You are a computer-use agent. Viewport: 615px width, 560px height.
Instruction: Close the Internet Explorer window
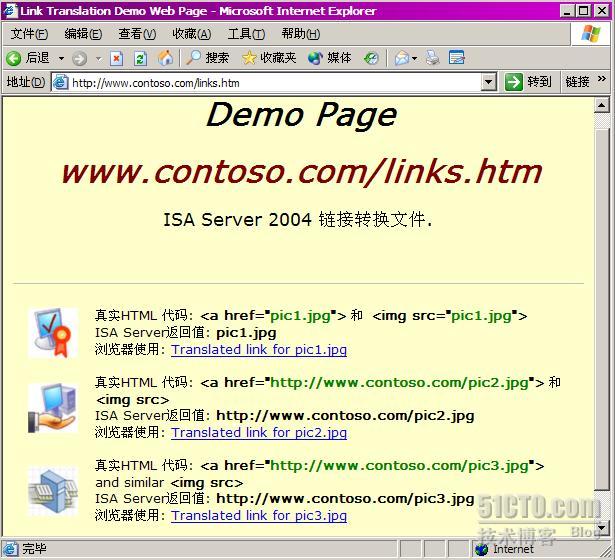[x=602, y=11]
